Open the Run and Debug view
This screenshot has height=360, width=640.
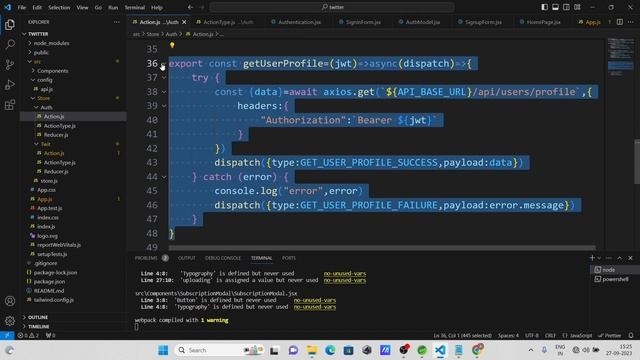point(10,84)
